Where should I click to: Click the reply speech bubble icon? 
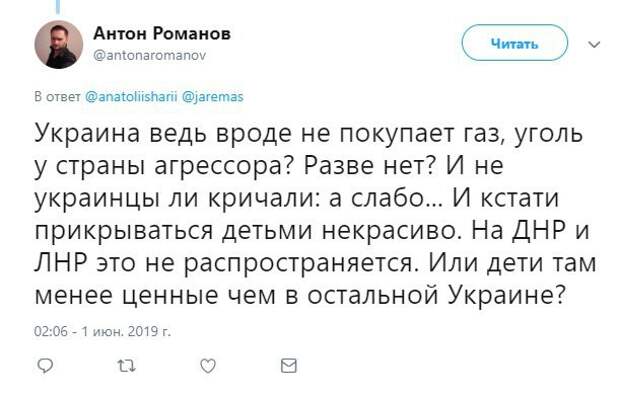tap(45, 366)
